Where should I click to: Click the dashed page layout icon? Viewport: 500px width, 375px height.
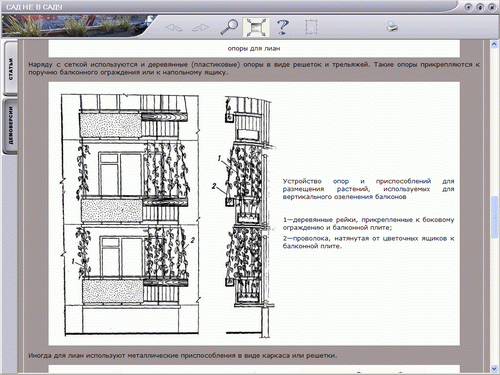pos(311,27)
